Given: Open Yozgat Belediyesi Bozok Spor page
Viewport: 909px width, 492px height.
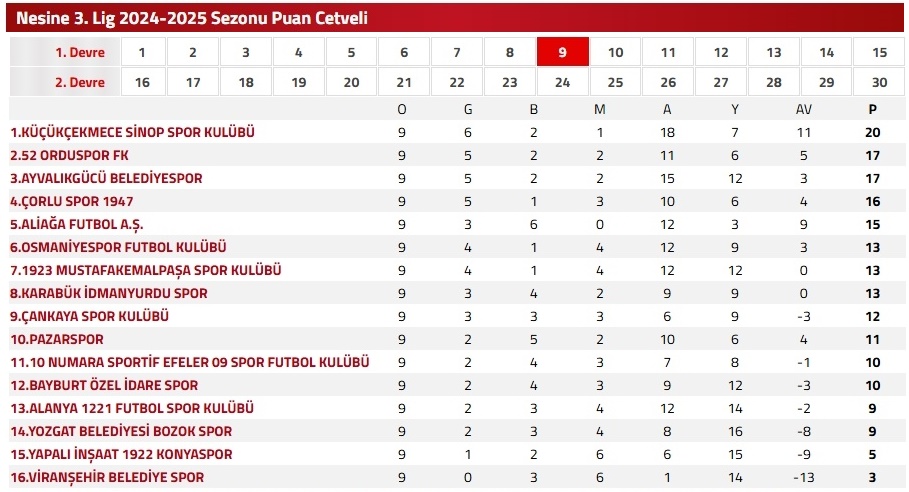Looking at the screenshot, I should click(x=121, y=431).
